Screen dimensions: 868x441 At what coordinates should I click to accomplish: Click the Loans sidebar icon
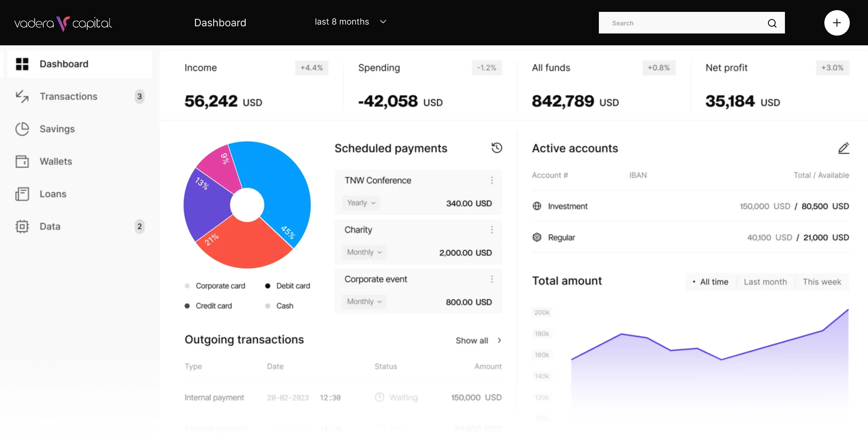22,194
